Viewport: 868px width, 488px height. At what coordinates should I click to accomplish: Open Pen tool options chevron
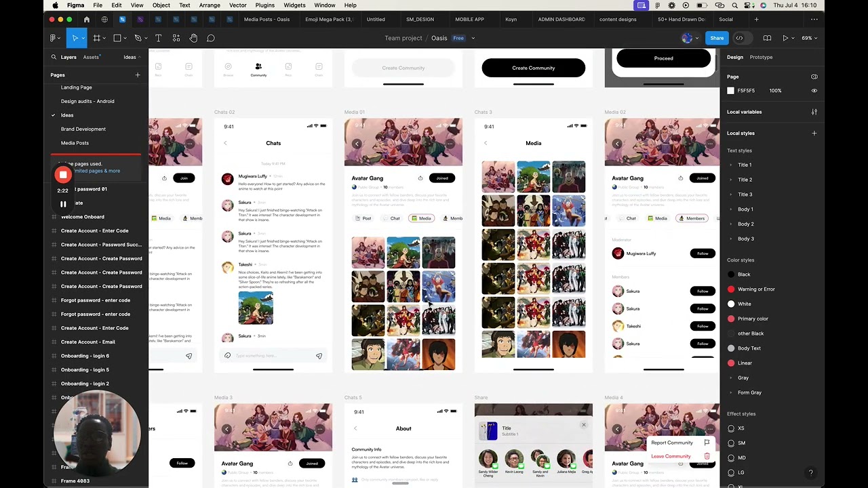click(x=146, y=38)
